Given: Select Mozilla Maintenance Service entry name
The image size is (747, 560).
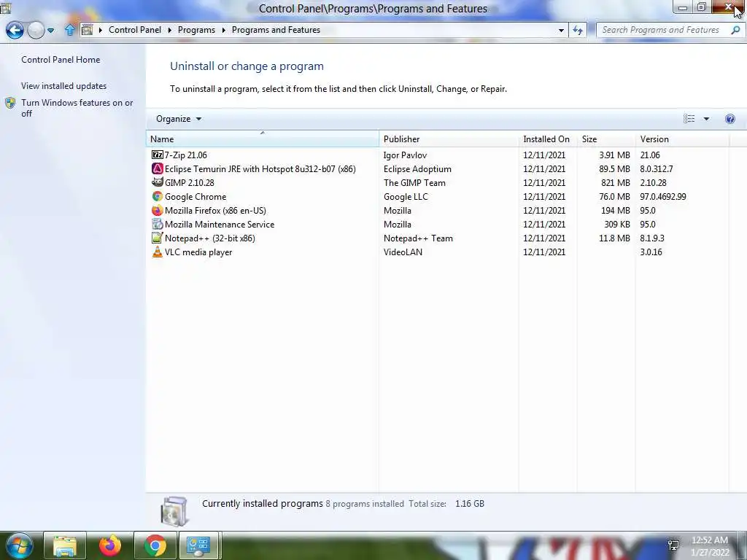Looking at the screenshot, I should pos(219,224).
